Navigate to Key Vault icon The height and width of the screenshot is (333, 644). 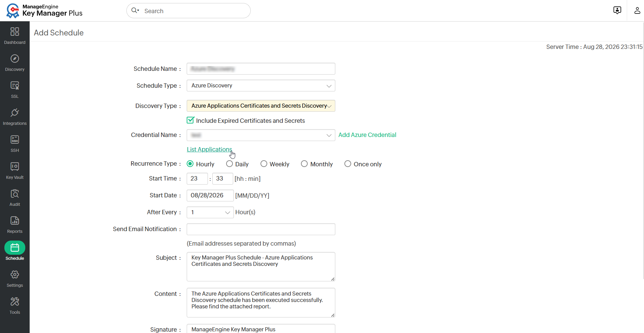tap(15, 167)
